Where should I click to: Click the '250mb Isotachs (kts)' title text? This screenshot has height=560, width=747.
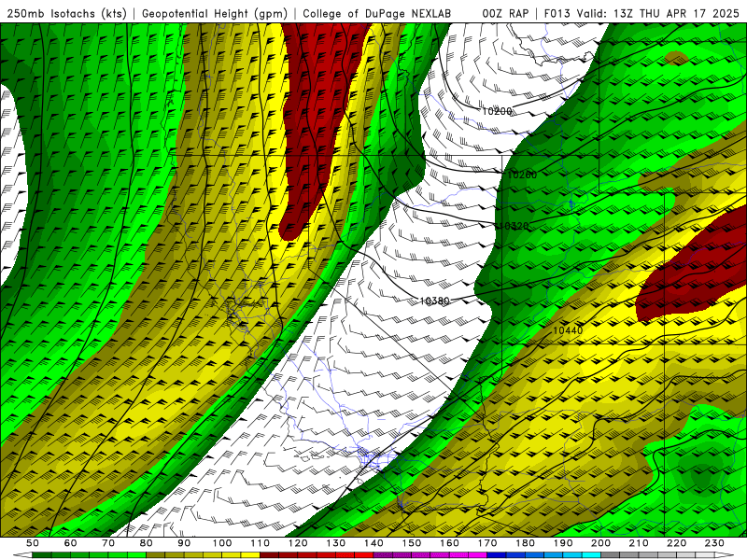[66, 14]
